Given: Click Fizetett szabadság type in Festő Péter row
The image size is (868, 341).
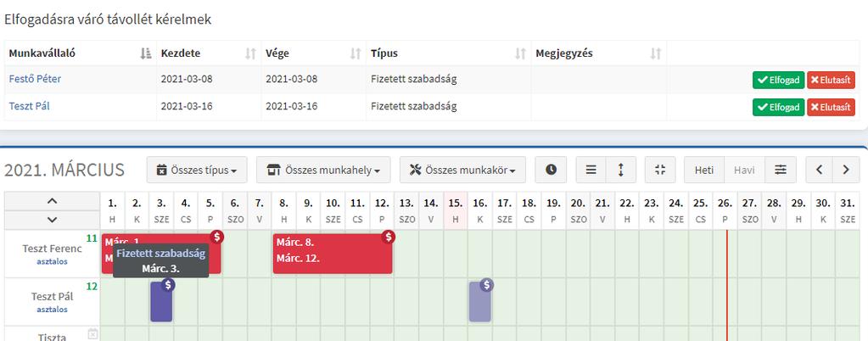Looking at the screenshot, I should (x=413, y=79).
